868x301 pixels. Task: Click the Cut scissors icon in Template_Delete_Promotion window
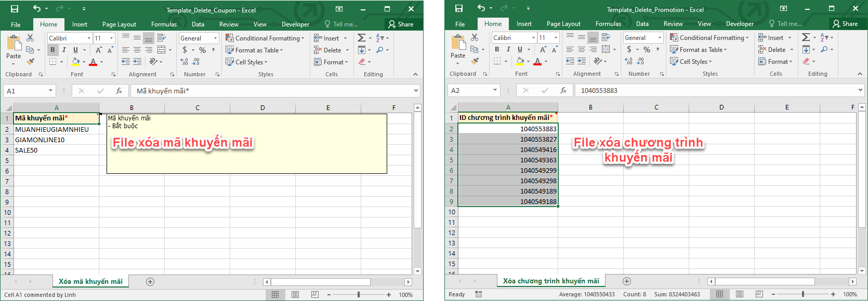[475, 38]
